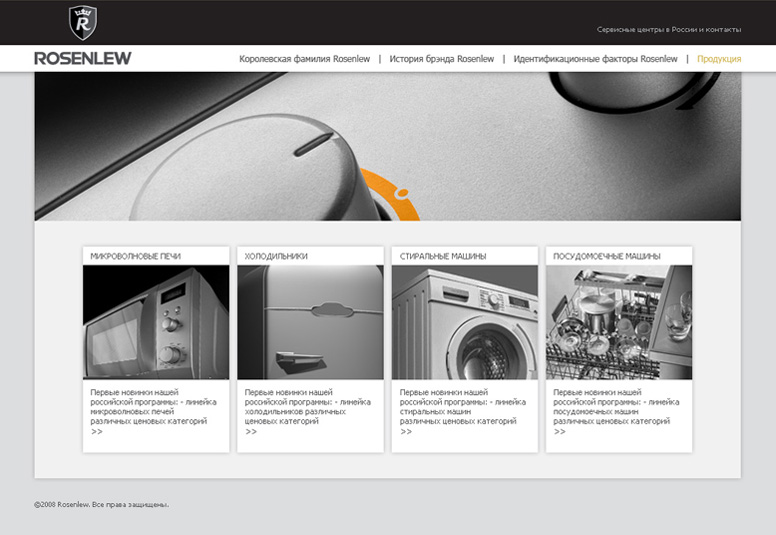Screen dimensions: 776x535
Task: Click the ROSENLEW wordmark logo
Action: click(x=83, y=58)
